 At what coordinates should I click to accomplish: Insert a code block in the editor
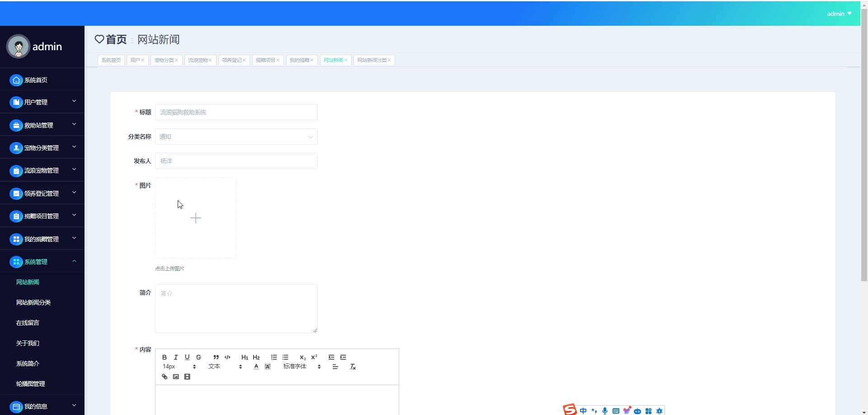coord(227,357)
